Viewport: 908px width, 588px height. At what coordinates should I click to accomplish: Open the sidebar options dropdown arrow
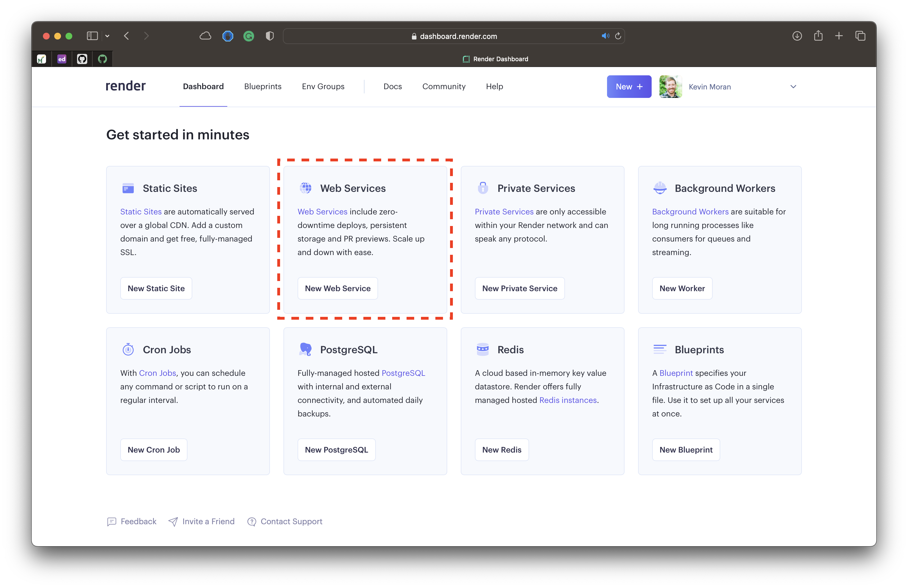point(107,36)
